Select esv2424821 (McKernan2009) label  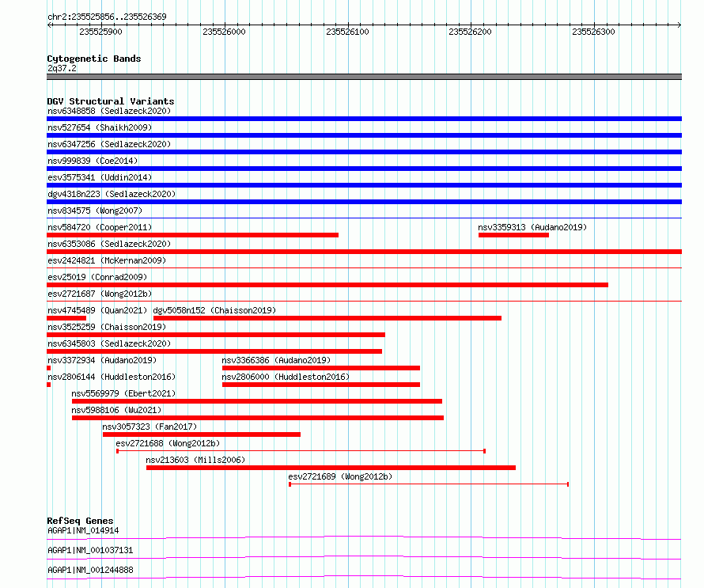click(107, 260)
